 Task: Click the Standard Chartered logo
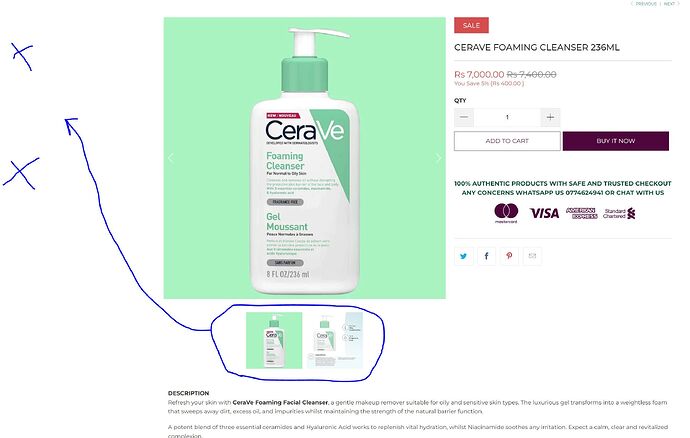620,213
